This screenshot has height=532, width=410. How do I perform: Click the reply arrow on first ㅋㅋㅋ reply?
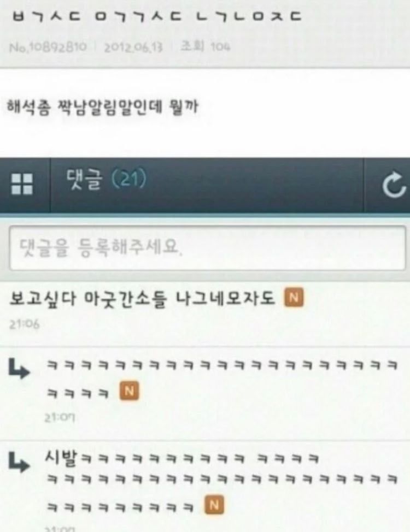coord(19,369)
